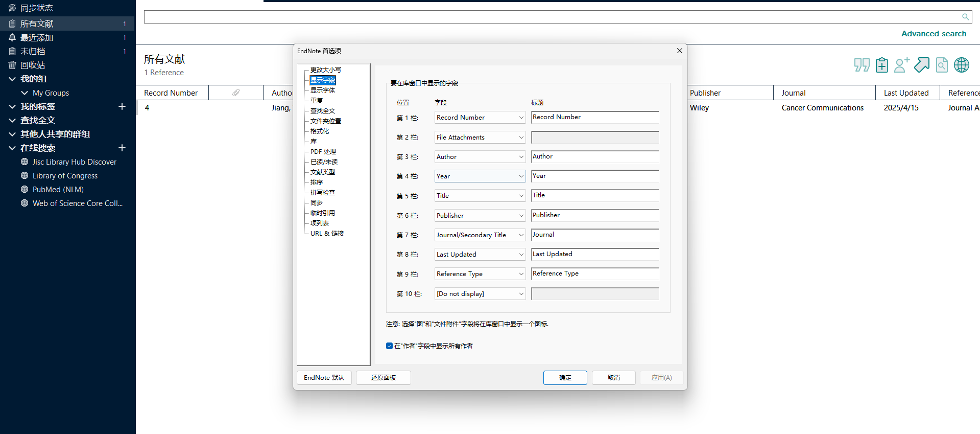Open column 9 field dropdown Reference Type
980x434 pixels.
(480, 274)
